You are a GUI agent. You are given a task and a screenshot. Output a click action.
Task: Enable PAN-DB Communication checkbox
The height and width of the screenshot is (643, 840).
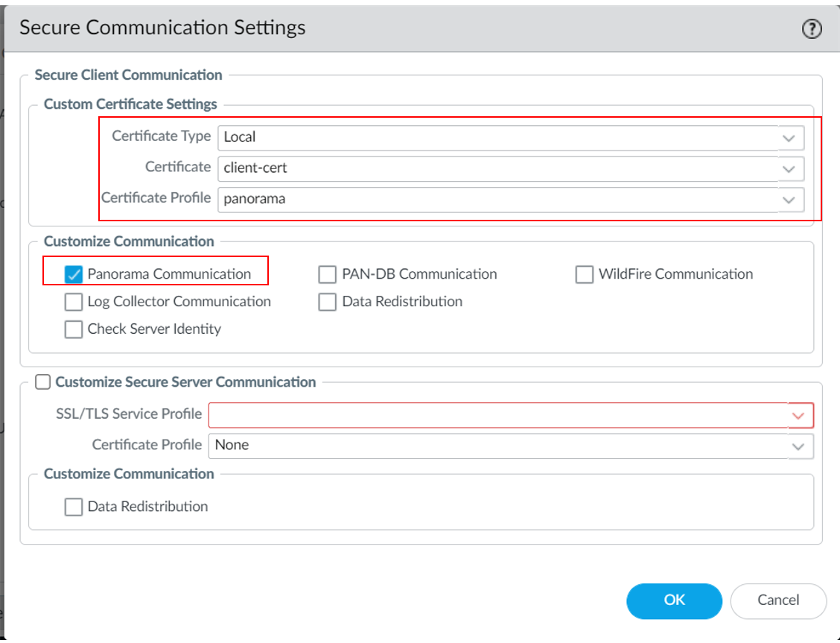click(327, 274)
